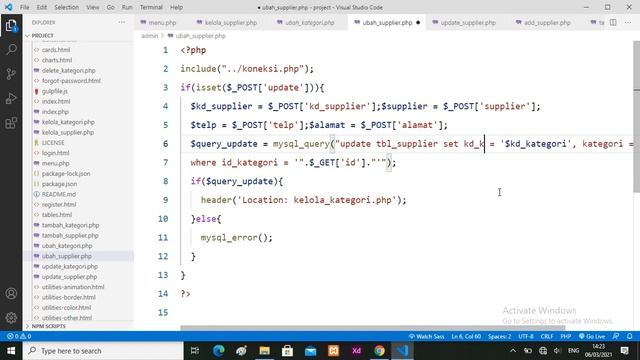Viewport: 640px width, 360px height.
Task: Launch Microsoft Edge from taskbar
Action: (x=218, y=351)
